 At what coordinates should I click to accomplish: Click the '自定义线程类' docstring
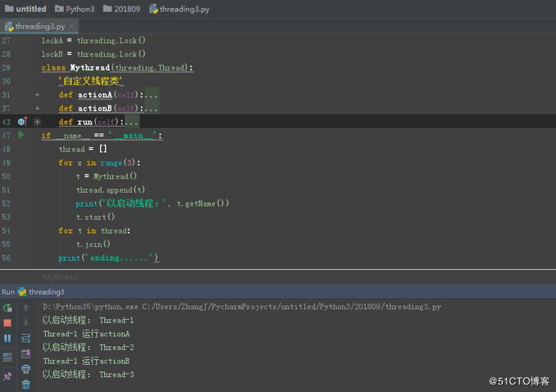point(91,81)
